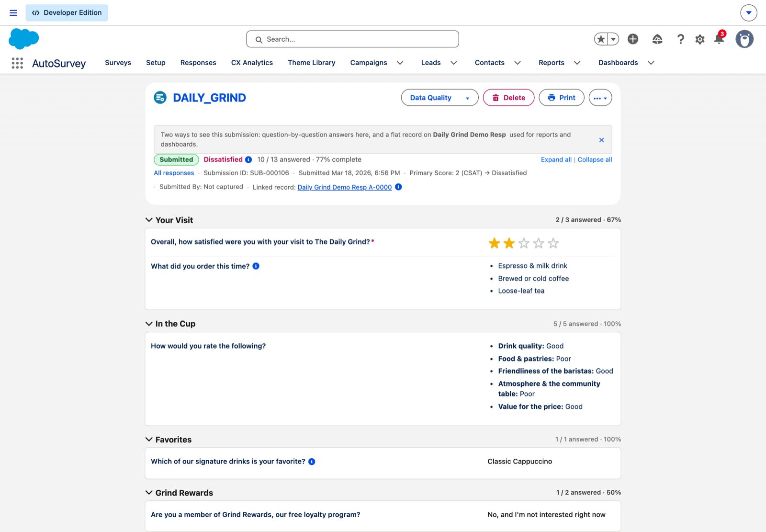Open Campaigns tab dropdown chevron
Screen dimensions: 766x532
point(400,63)
